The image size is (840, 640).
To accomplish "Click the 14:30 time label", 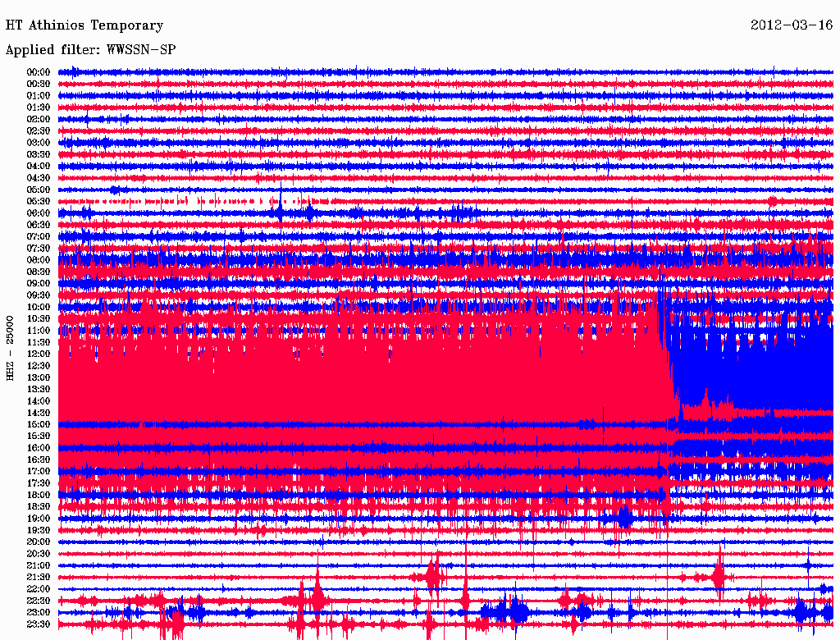I will [39, 413].
